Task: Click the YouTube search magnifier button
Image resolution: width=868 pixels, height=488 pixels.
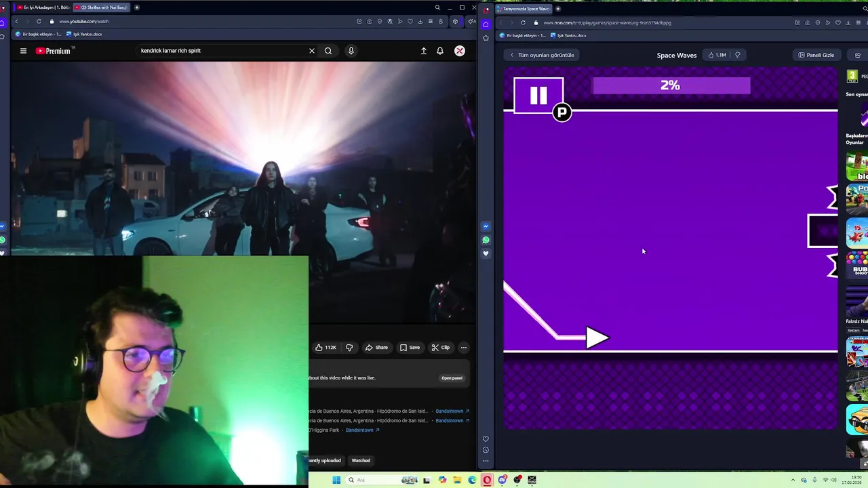Action: (328, 51)
